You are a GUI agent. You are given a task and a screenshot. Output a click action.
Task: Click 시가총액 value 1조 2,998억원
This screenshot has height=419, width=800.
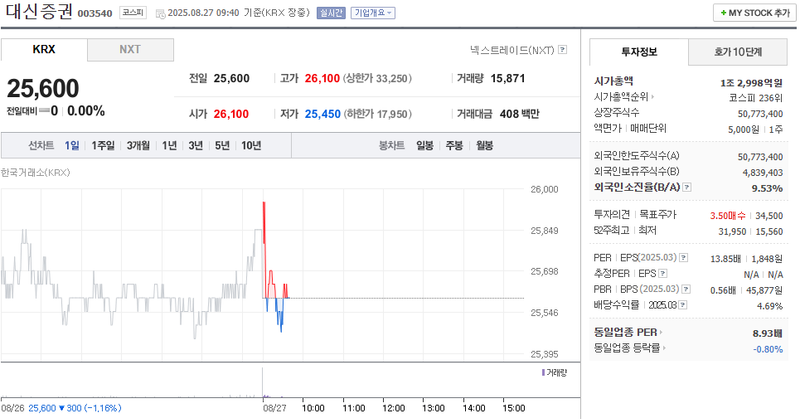click(751, 83)
